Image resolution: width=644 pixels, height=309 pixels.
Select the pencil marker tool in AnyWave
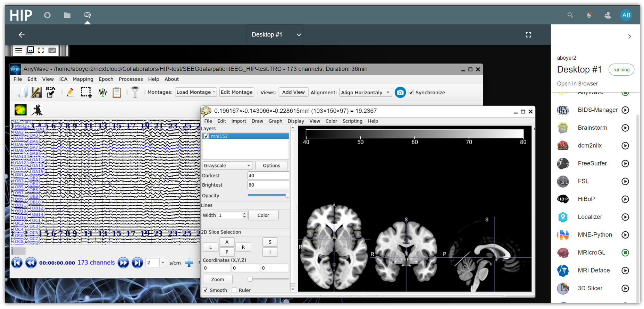pyautogui.click(x=70, y=92)
